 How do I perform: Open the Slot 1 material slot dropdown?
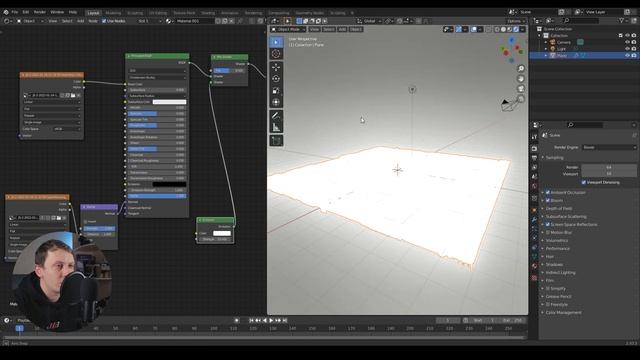[149, 21]
